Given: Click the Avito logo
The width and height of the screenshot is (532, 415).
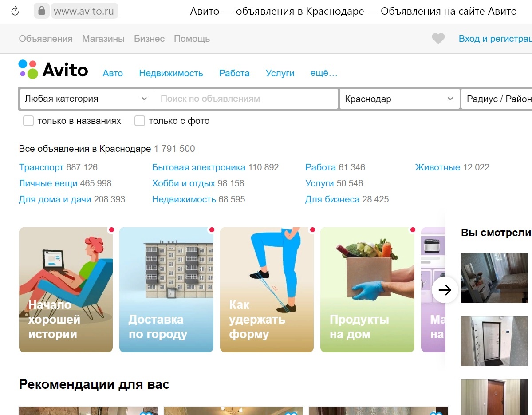Looking at the screenshot, I should point(53,70).
